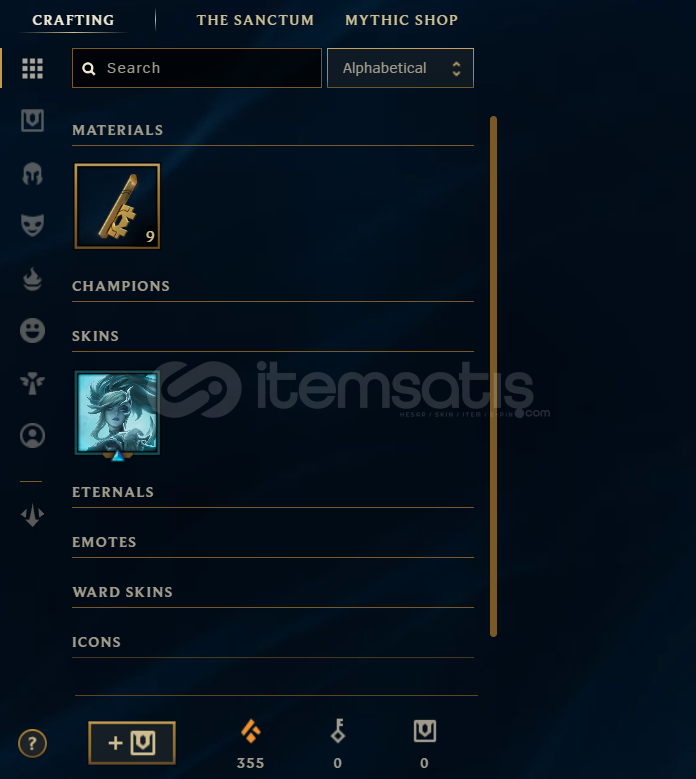Open the help question mark button
The image size is (696, 779).
tap(32, 744)
